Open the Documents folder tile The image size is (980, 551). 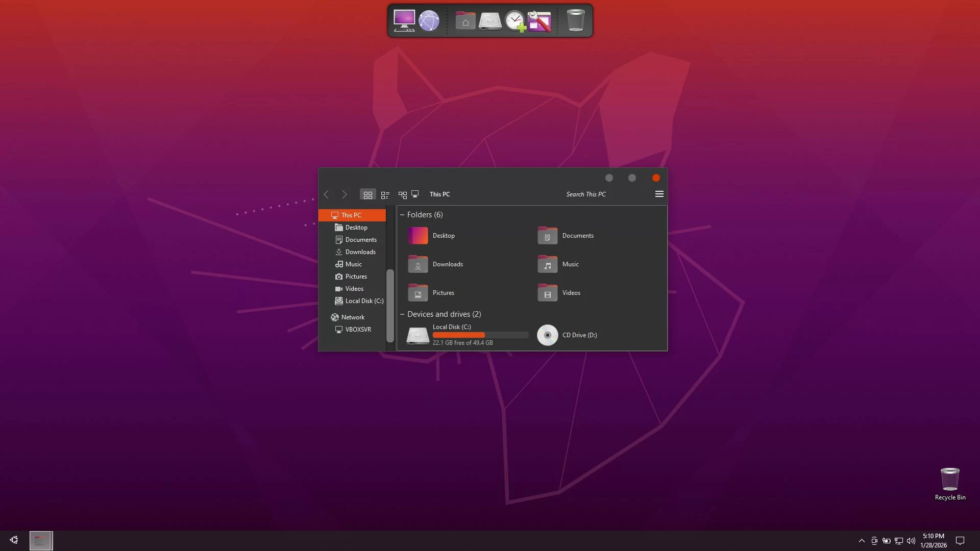pos(577,236)
